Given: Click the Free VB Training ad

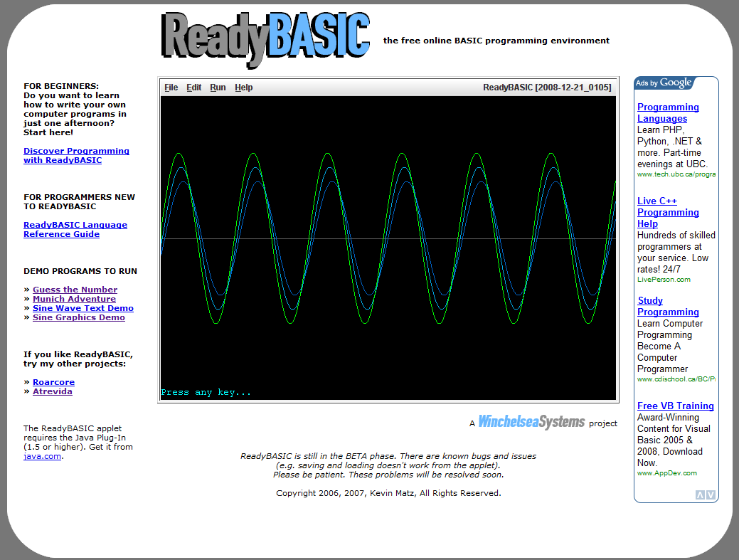Looking at the screenshot, I should pyautogui.click(x=675, y=406).
